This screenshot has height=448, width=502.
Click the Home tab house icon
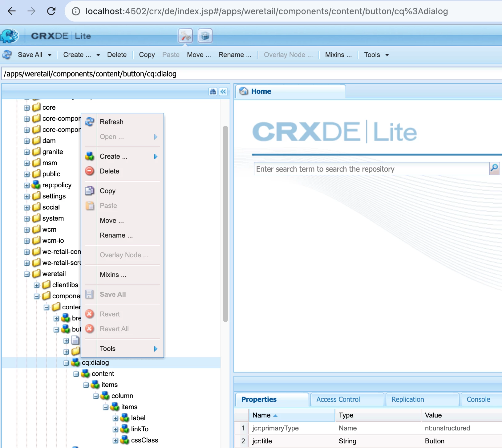tap(244, 91)
